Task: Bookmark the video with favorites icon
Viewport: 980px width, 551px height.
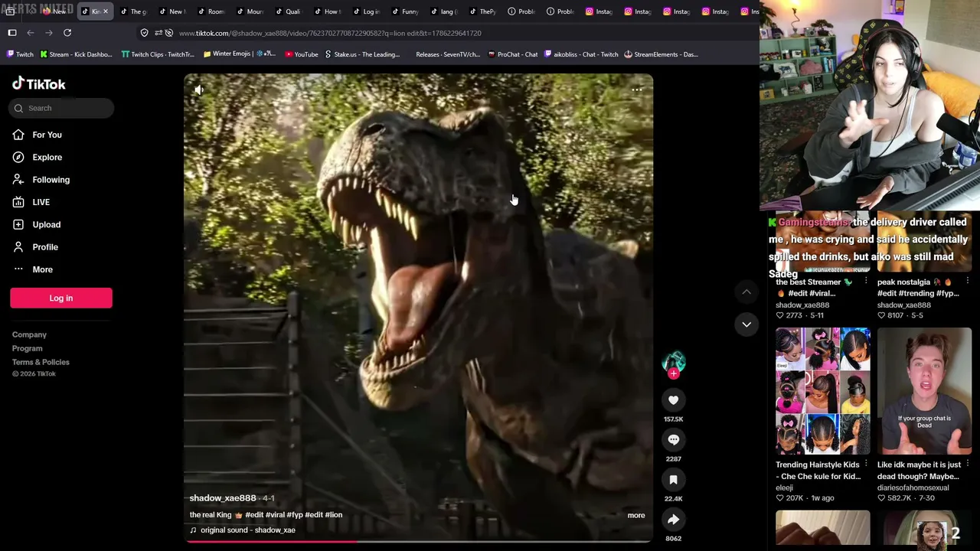Action: click(x=674, y=480)
